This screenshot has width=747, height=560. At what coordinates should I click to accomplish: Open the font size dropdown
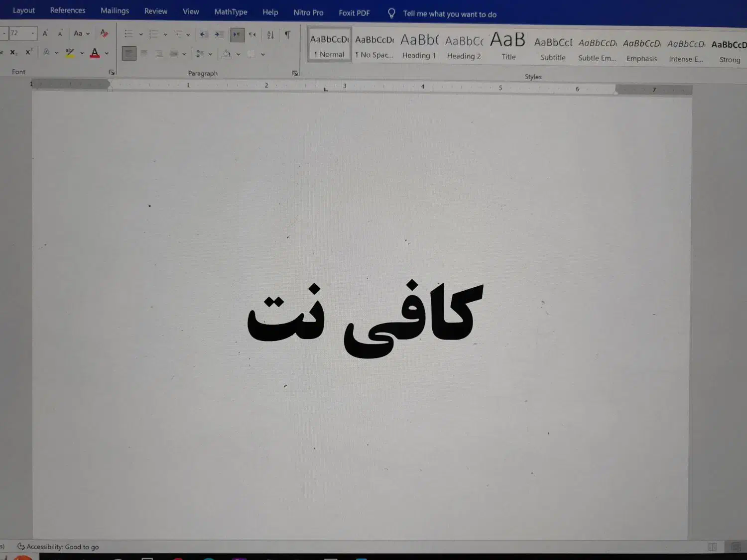coord(33,33)
